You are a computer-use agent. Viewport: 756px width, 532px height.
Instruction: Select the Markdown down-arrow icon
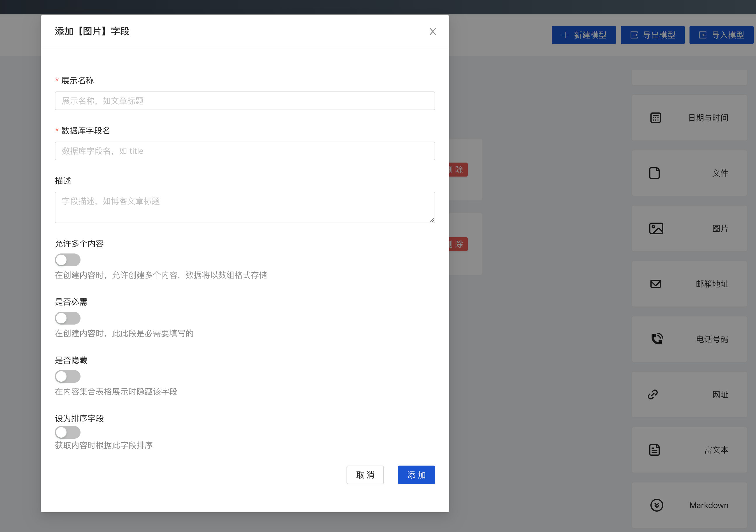pyautogui.click(x=656, y=505)
